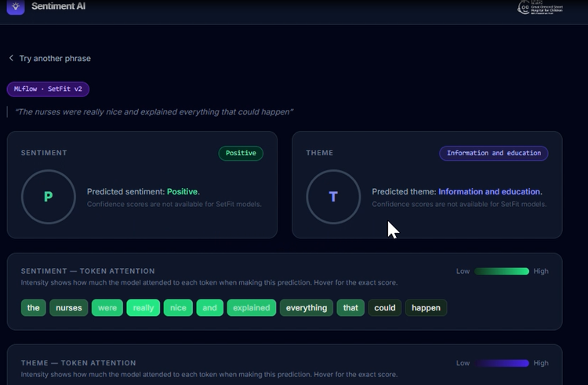
Task: Click the quoted phrase about the nurses
Action: [154, 111]
